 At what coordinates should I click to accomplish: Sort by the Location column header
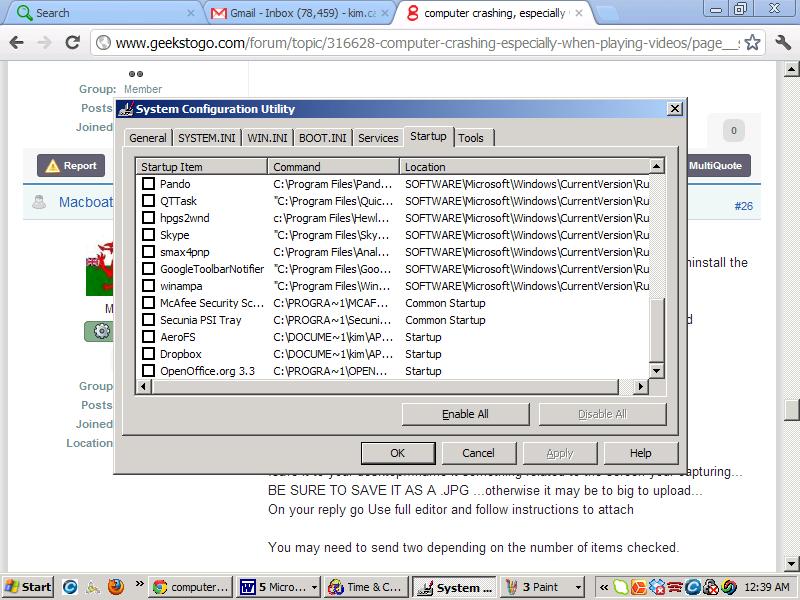(x=524, y=167)
